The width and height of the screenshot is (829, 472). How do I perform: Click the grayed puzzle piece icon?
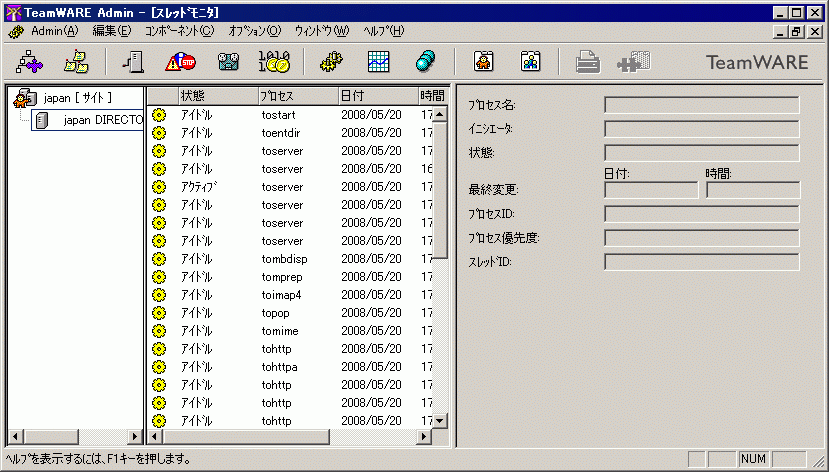(634, 62)
